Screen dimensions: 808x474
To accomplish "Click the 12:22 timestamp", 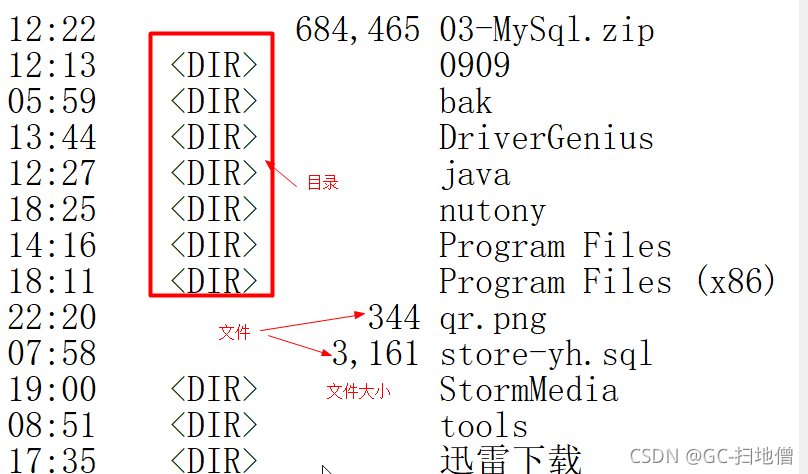I will pos(52,29).
